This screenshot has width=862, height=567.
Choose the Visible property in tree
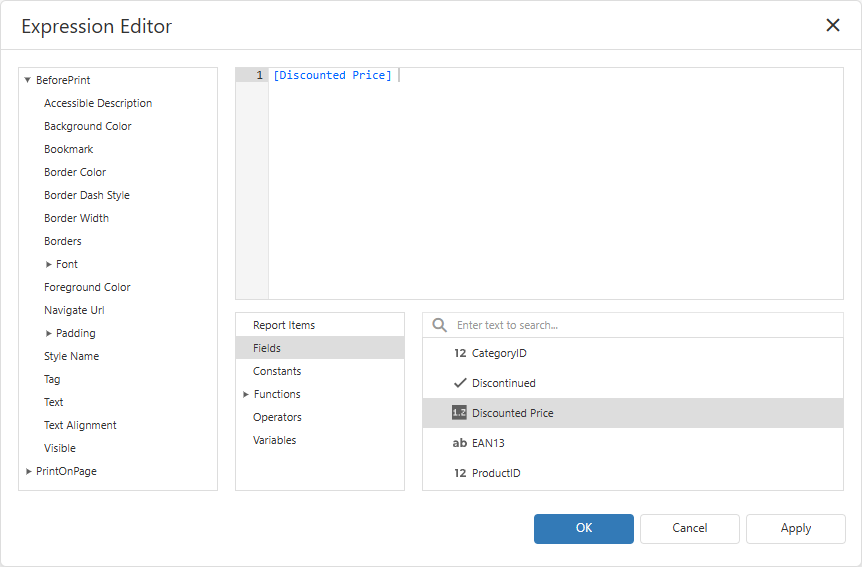(x=59, y=448)
